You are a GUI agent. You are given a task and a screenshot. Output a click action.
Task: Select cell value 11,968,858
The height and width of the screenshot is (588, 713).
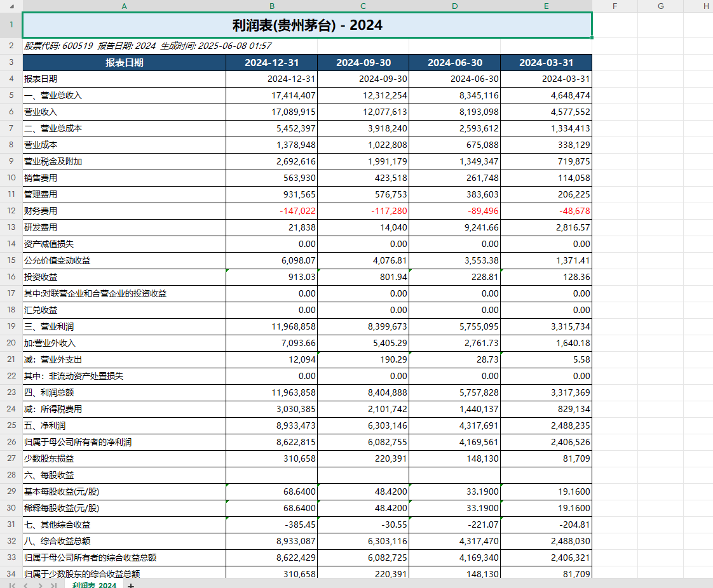[272, 326]
